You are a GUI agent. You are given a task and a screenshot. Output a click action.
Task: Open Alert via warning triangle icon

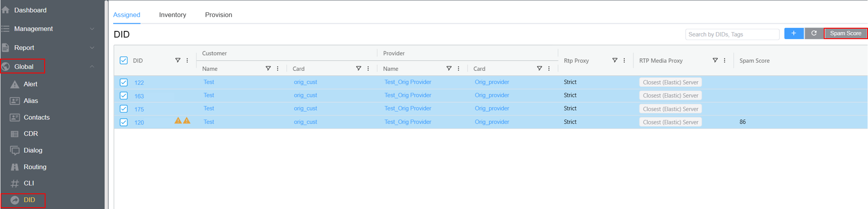[x=15, y=84]
